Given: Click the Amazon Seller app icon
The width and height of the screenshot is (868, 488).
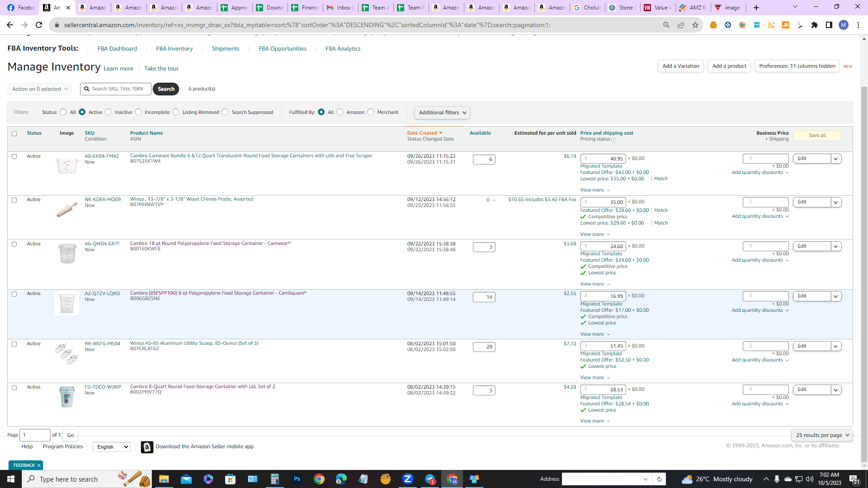Looking at the screenshot, I should coord(147,447).
